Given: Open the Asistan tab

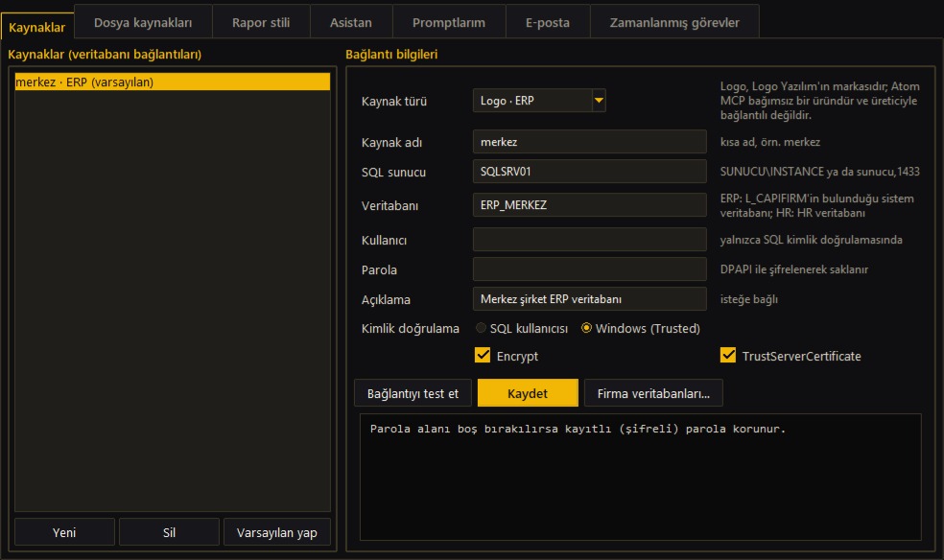Looking at the screenshot, I should 351,22.
